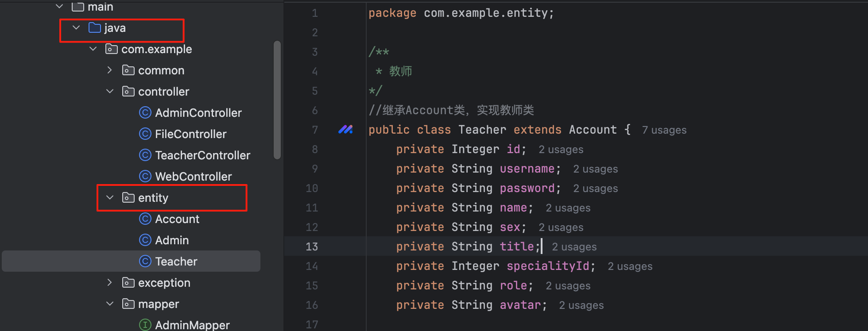Collapse the entity package
868x331 pixels.
[110, 198]
